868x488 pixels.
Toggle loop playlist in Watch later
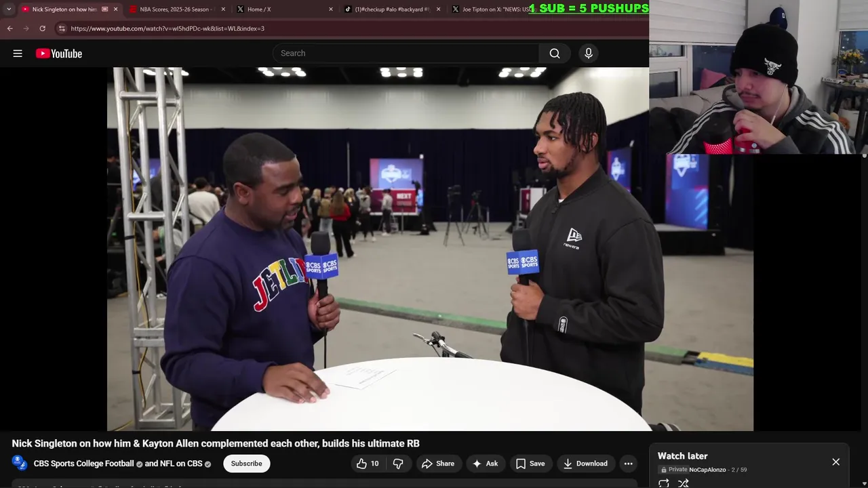(664, 483)
